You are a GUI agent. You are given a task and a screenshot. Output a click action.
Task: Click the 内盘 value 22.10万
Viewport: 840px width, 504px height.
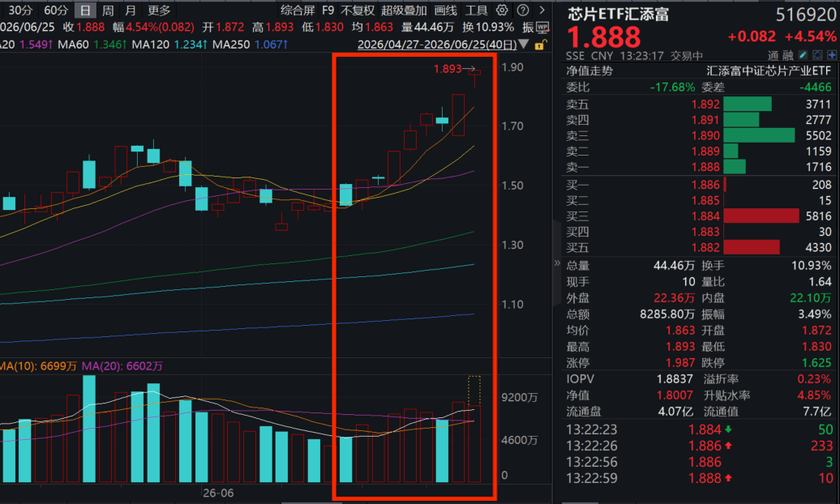[x=811, y=298]
